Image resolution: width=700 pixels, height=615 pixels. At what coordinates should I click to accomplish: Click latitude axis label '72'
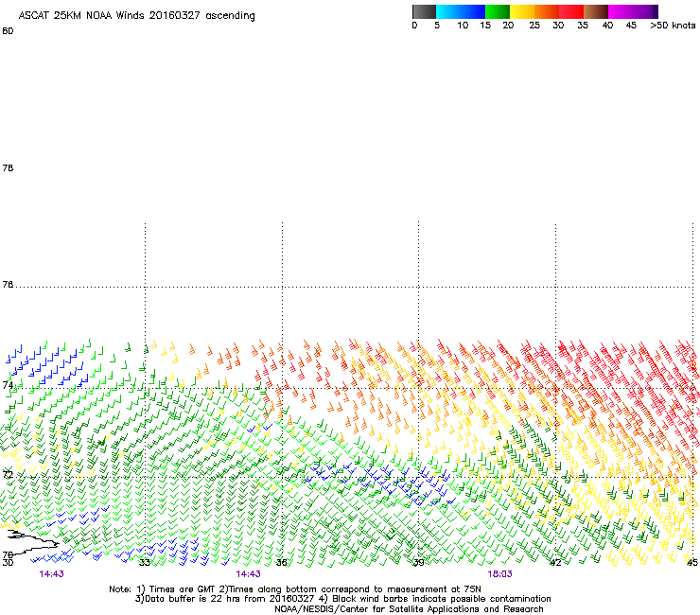click(x=8, y=474)
